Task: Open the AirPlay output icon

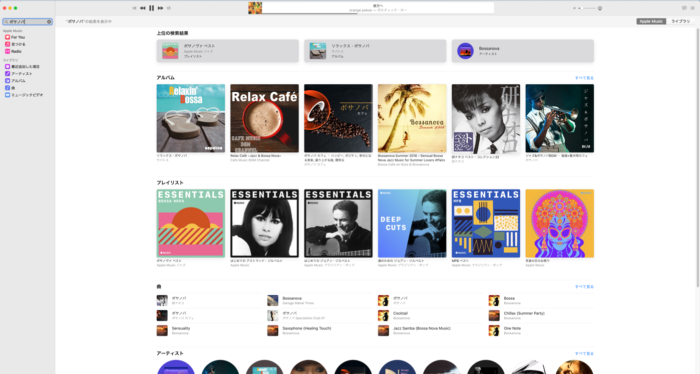Action: (x=600, y=8)
